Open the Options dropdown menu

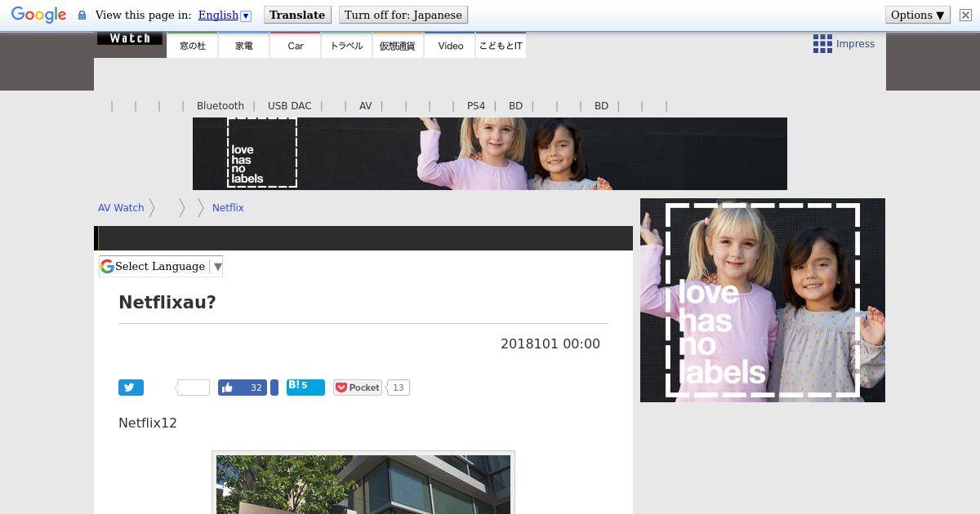tap(918, 15)
